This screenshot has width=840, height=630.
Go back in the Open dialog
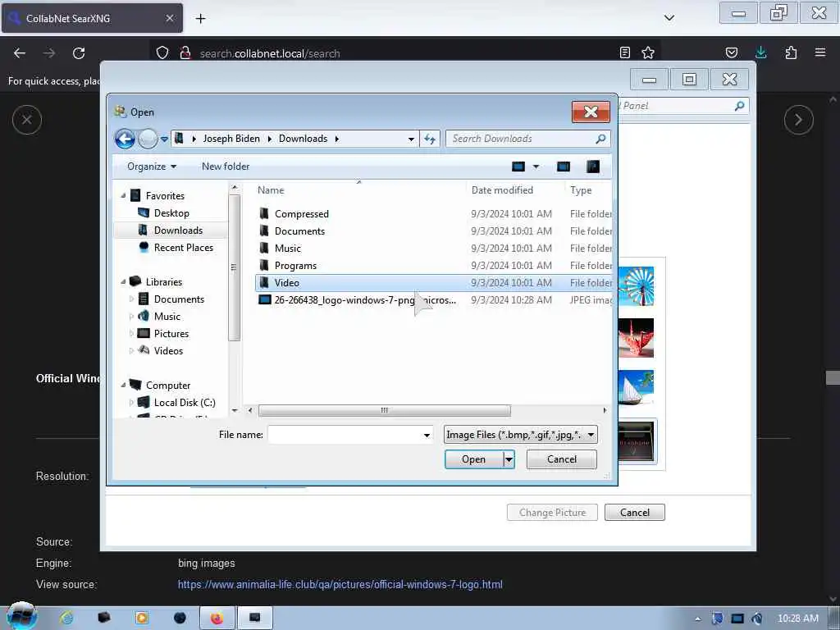click(125, 139)
